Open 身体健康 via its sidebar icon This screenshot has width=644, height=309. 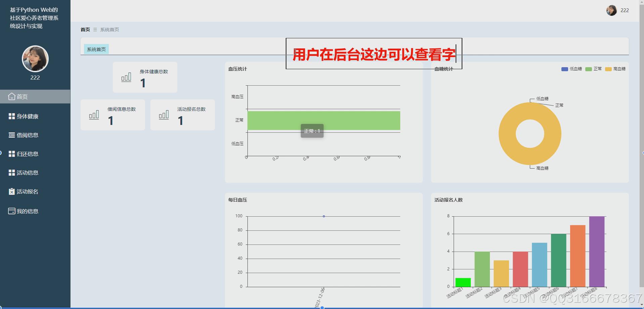11,116
